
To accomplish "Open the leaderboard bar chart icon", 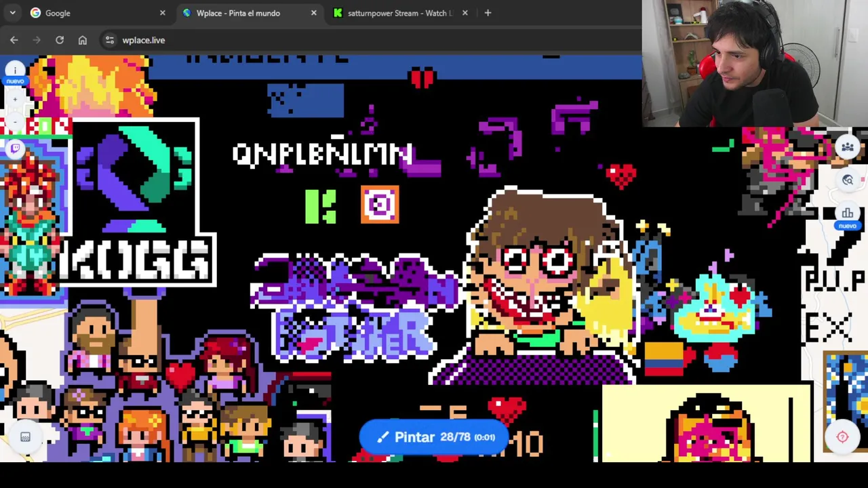I will [x=848, y=213].
